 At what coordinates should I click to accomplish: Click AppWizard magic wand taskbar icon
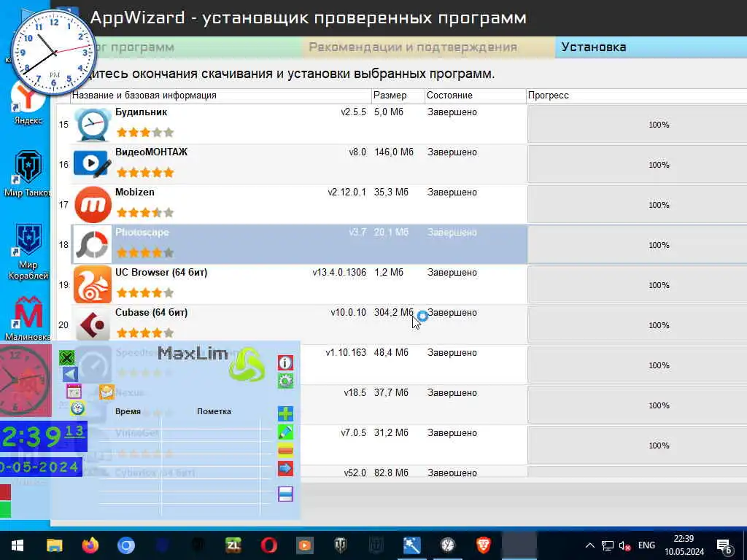click(x=412, y=545)
